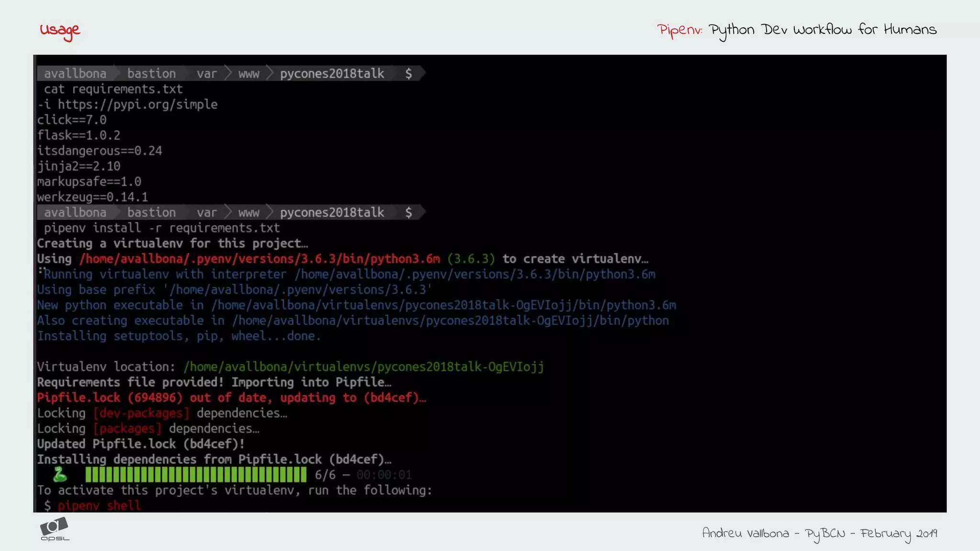Click 'Installing dependencies from Pipfile.lock' line
Viewport: 980px width, 551px height.
214,459
